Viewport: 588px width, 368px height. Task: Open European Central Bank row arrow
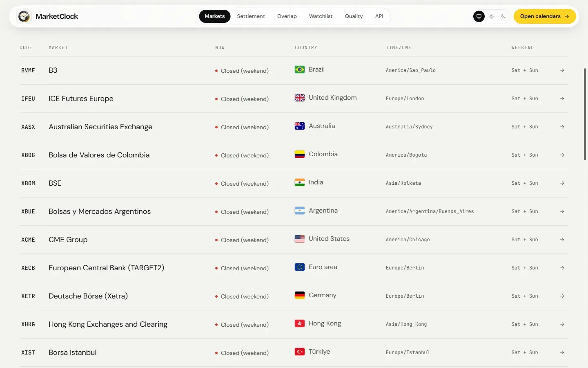click(x=562, y=268)
